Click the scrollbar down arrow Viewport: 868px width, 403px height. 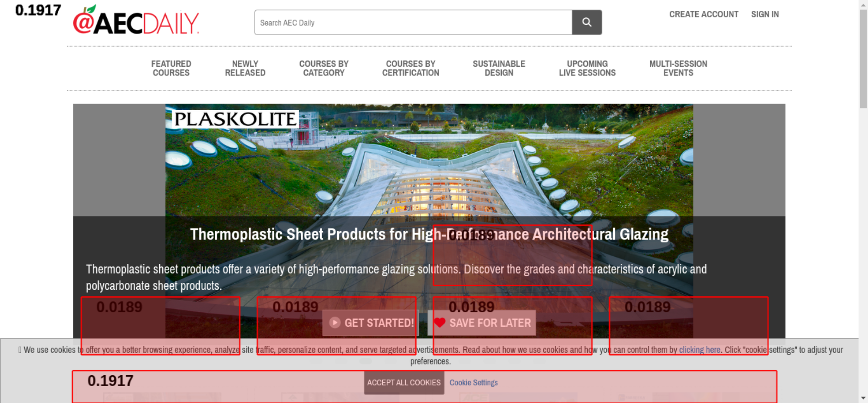863,398
